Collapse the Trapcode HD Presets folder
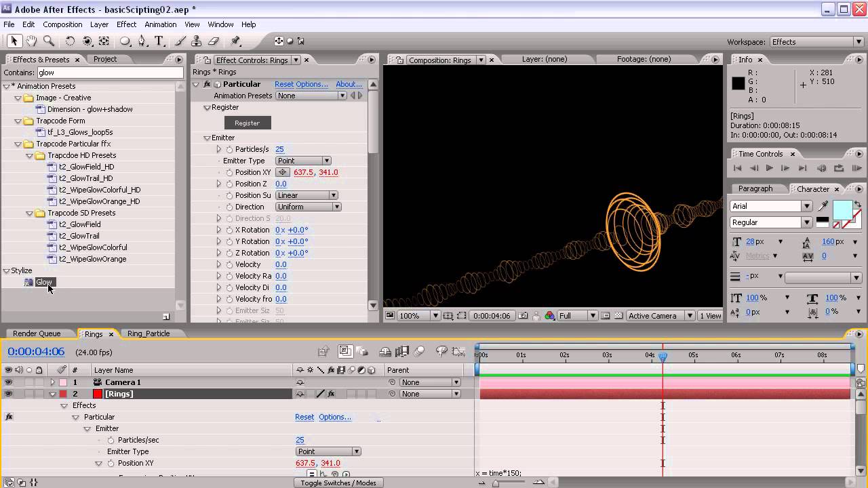This screenshot has height=488, width=868. [30, 155]
